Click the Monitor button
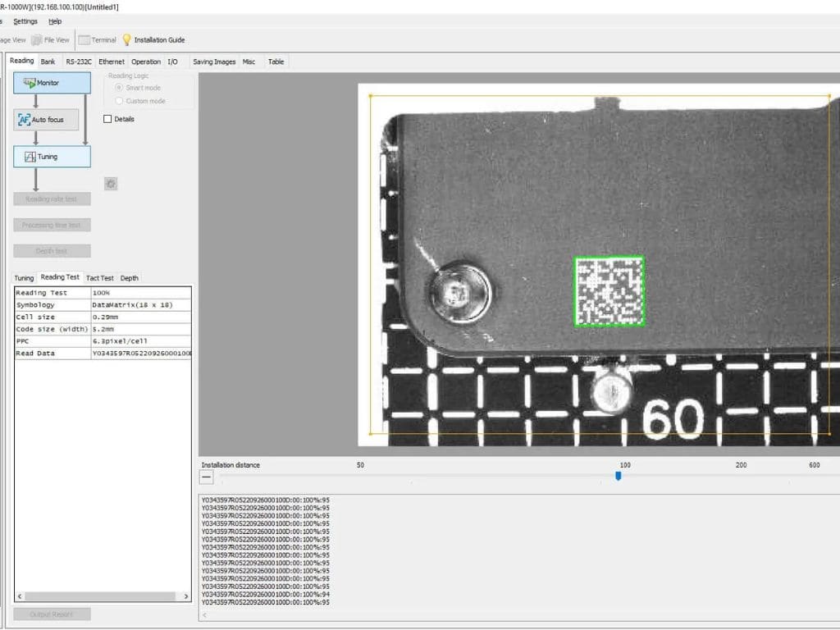Image resolution: width=840 pixels, height=630 pixels. pyautogui.click(x=52, y=83)
